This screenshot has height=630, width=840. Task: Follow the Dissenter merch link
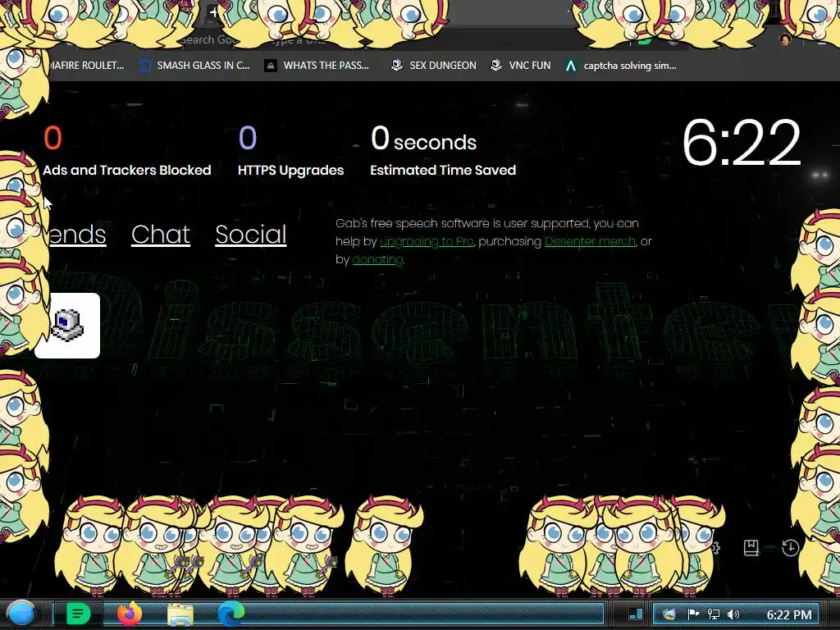click(x=590, y=242)
